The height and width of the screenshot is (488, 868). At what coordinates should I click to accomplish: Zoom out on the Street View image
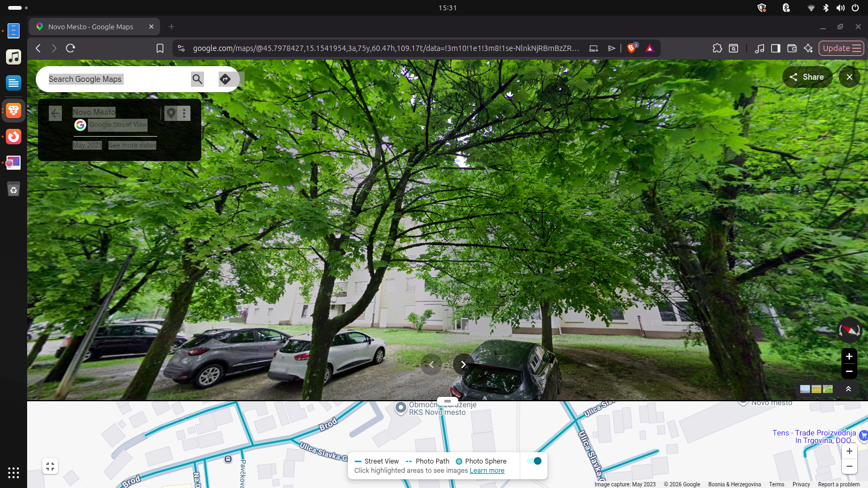(x=849, y=371)
